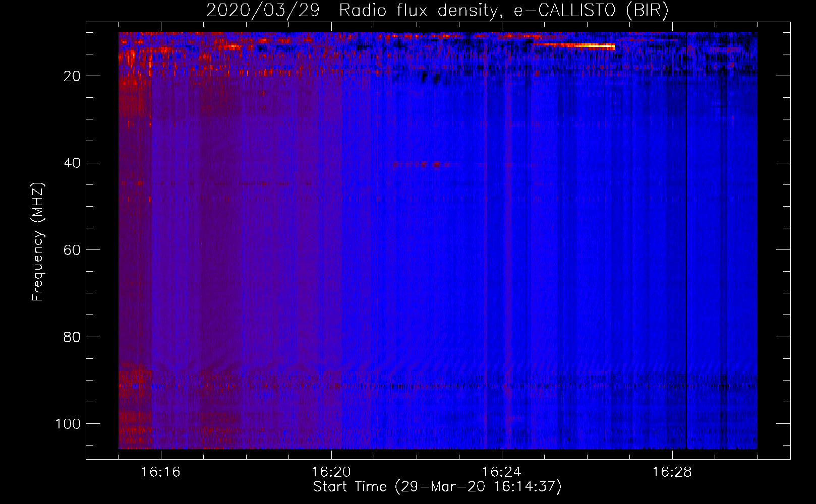Select the 16:28 time tick label
The image size is (816, 504).
click(672, 472)
